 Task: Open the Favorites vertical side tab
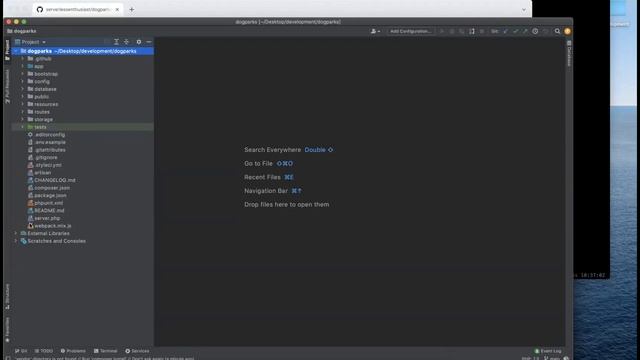pyautogui.click(x=7, y=330)
